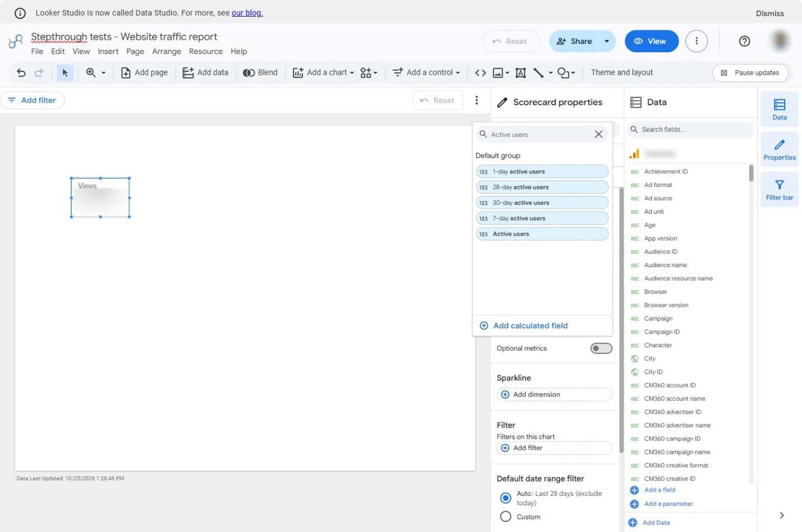The width and height of the screenshot is (802, 532).
Task: Open the Insert menu
Action: coord(108,52)
